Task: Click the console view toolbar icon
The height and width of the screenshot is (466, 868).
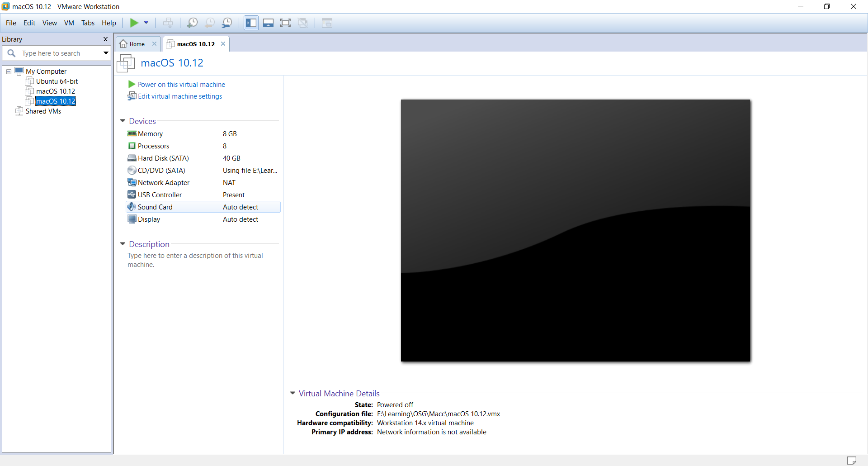Action: tap(327, 23)
